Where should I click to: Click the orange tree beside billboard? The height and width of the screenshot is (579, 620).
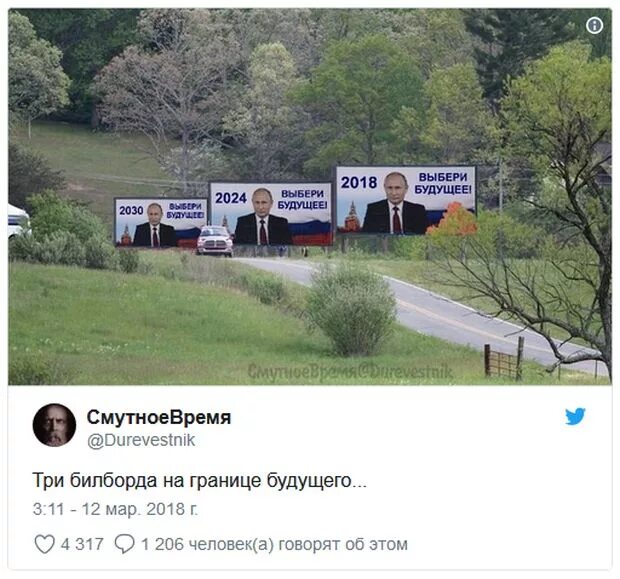(x=454, y=219)
